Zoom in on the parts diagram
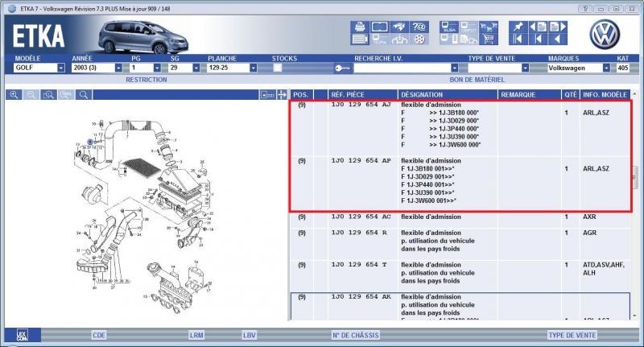Screen dimensions: 644x347 click(x=14, y=95)
